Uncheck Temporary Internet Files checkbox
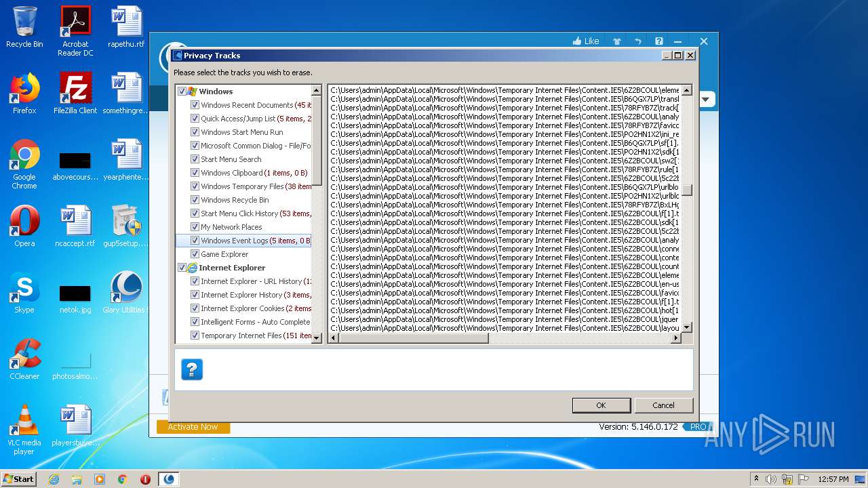Viewport: 868px width, 488px height. point(195,335)
